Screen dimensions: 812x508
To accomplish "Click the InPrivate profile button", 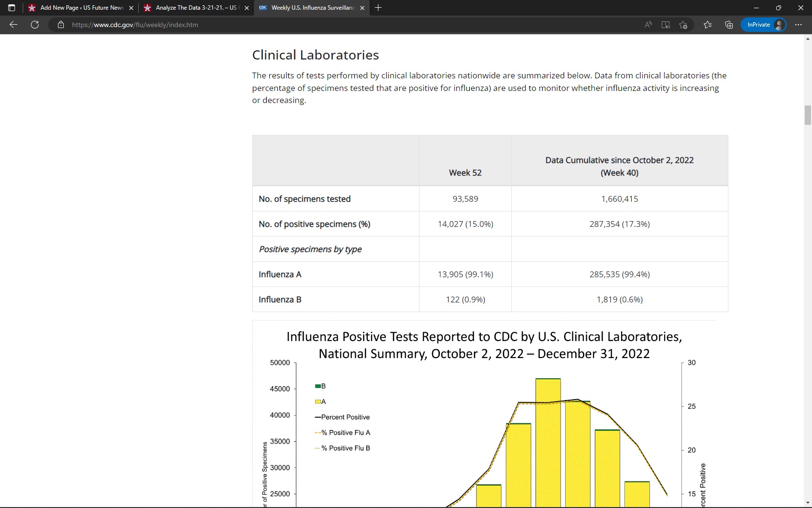I will tap(764, 25).
